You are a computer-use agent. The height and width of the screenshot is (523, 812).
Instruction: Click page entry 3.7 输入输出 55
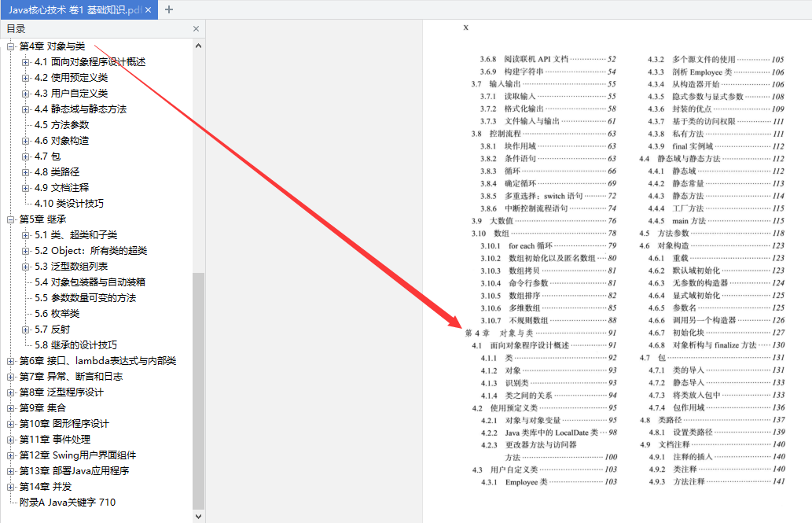pyautogui.click(x=544, y=84)
